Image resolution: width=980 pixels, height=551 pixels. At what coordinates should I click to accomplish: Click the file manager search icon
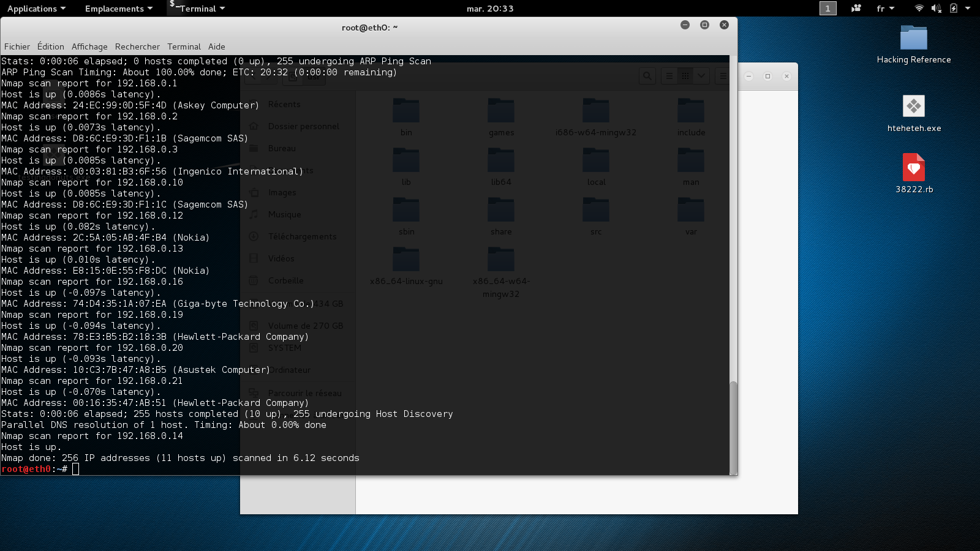647,76
